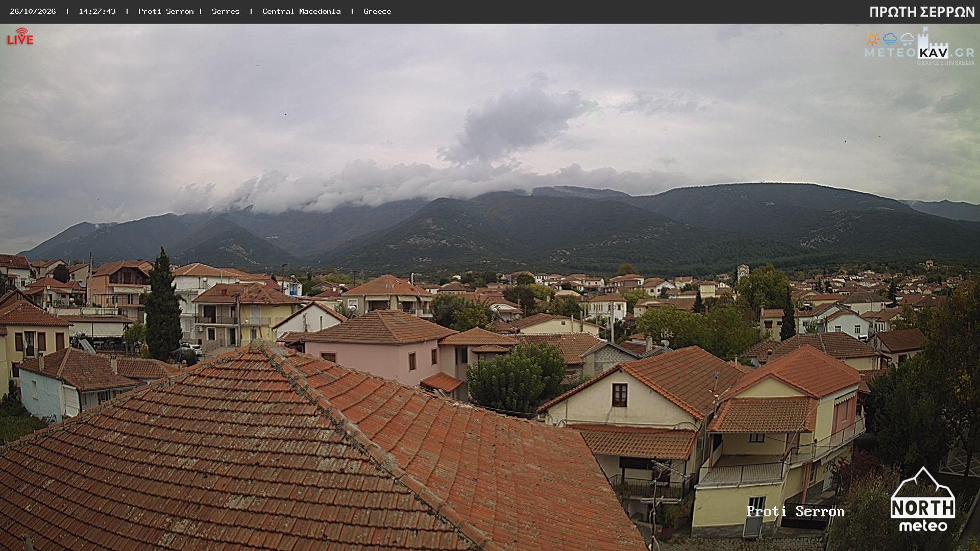Click 'Central Macedonia' in the top bar

pos(302,11)
